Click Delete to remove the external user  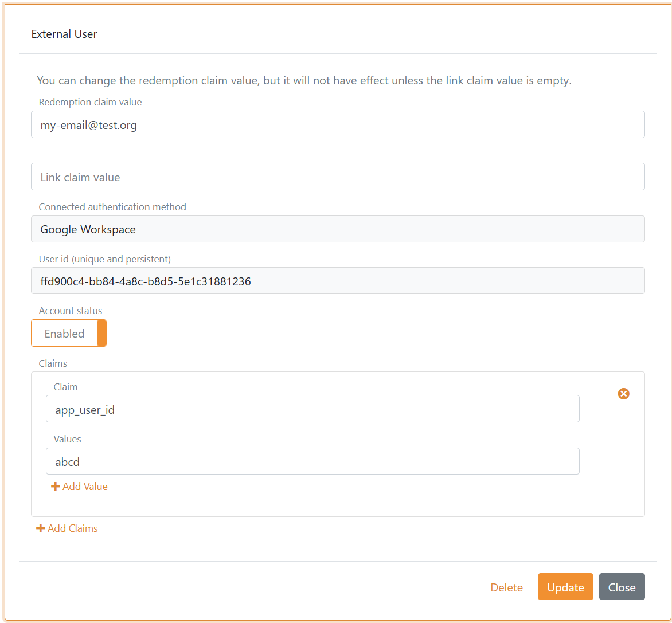pos(506,587)
